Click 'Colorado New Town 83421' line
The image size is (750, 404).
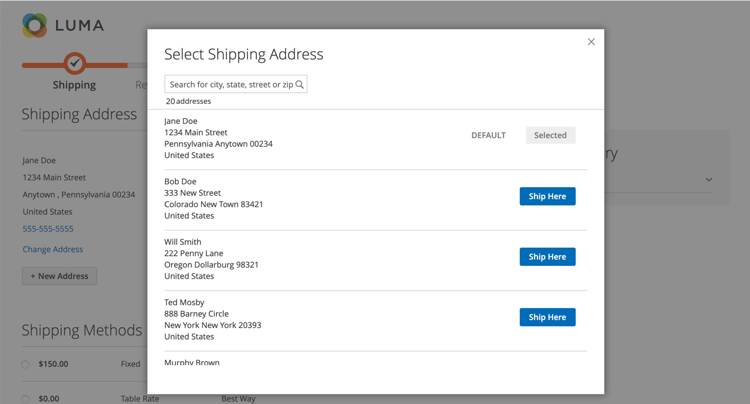tap(214, 204)
